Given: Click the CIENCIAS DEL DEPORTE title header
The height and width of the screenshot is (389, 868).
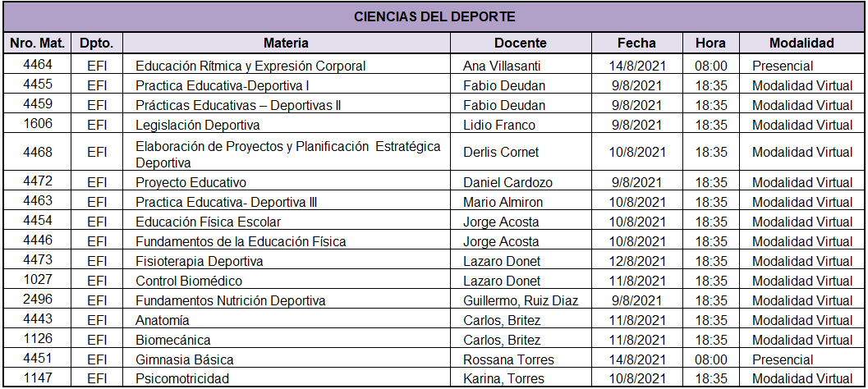Looking at the screenshot, I should pyautogui.click(x=434, y=16).
